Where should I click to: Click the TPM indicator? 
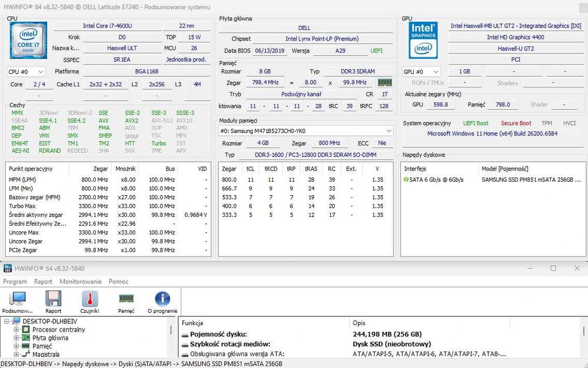click(547, 123)
